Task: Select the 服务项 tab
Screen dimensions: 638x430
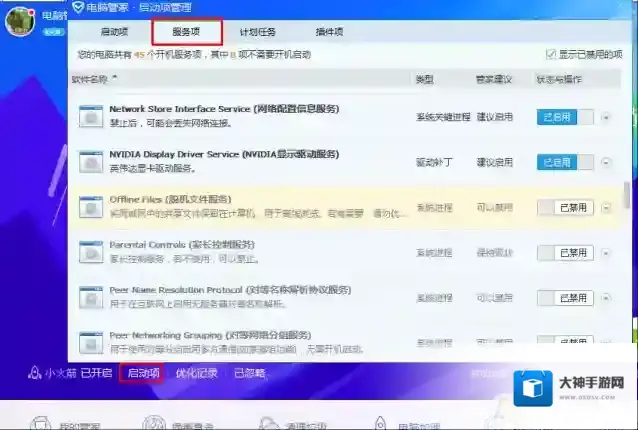Action: 186,32
